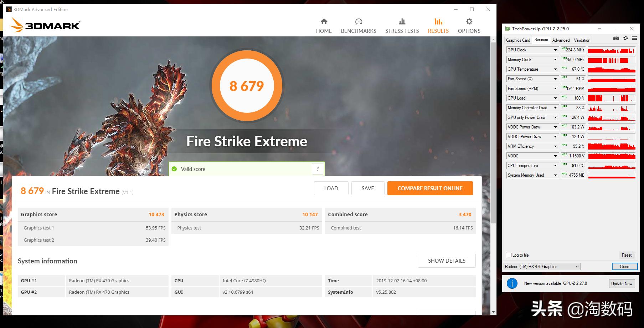Click the GPU-Z Reset button
The width and height of the screenshot is (644, 328).
click(627, 255)
